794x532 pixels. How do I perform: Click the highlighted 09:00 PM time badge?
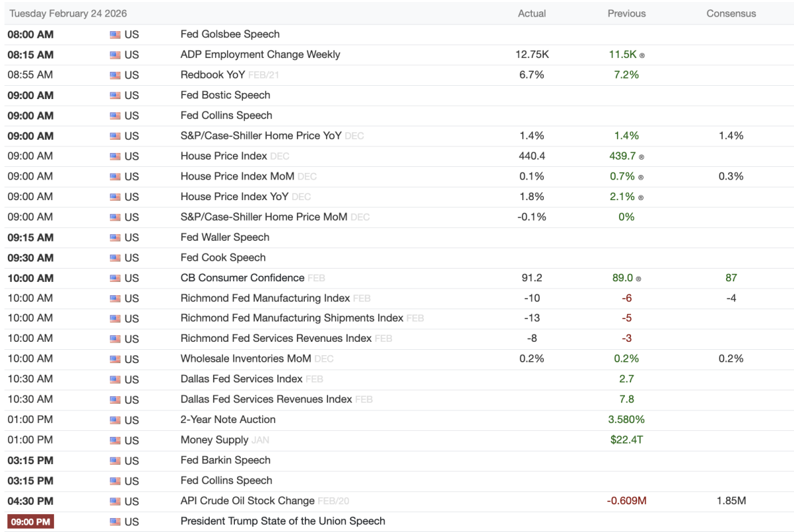(30, 521)
